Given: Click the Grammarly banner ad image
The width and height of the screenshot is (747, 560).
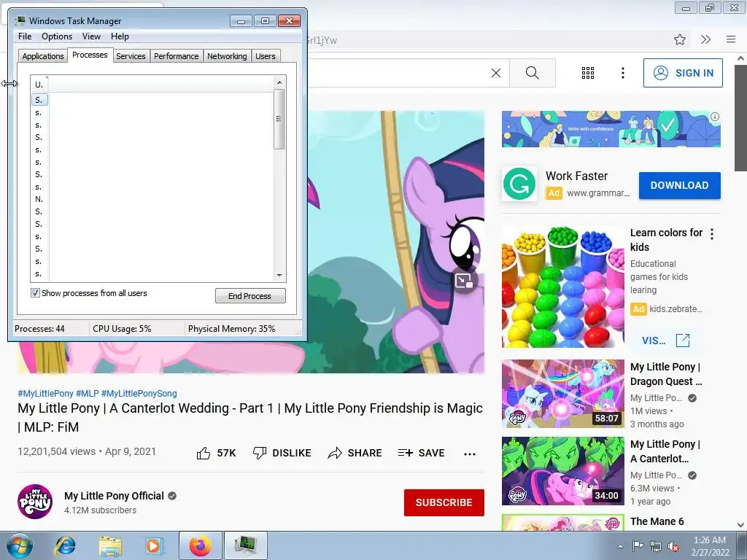Looking at the screenshot, I should coord(611,129).
